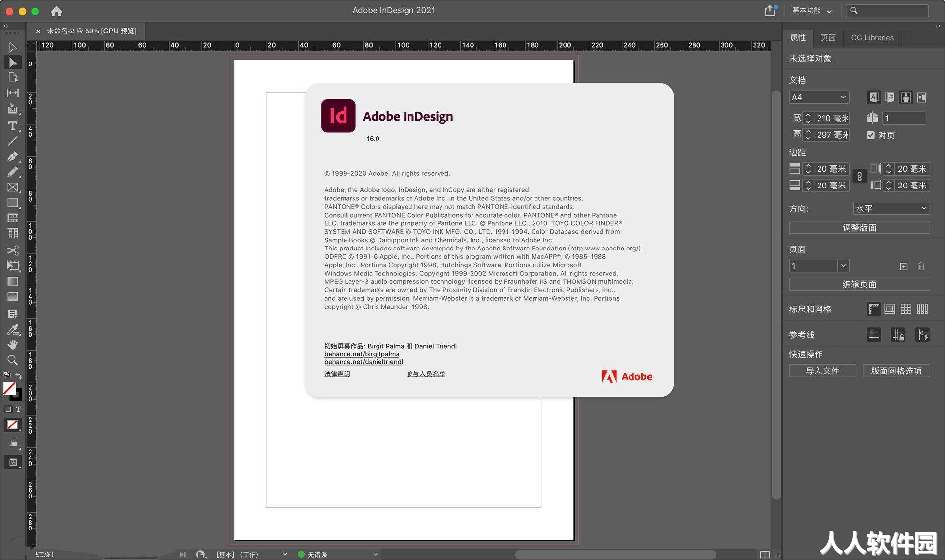The width and height of the screenshot is (945, 560).
Task: Click the fill color swatch
Action: [x=9, y=388]
